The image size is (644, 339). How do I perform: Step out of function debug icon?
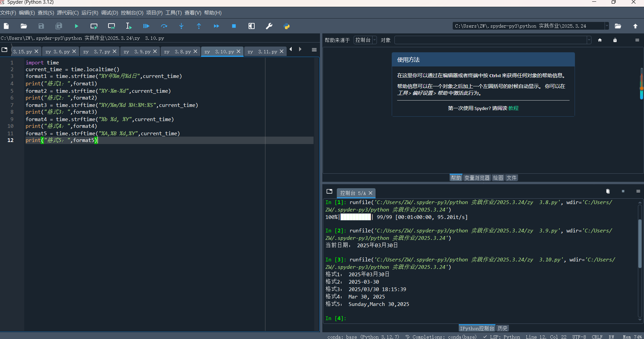click(x=199, y=26)
